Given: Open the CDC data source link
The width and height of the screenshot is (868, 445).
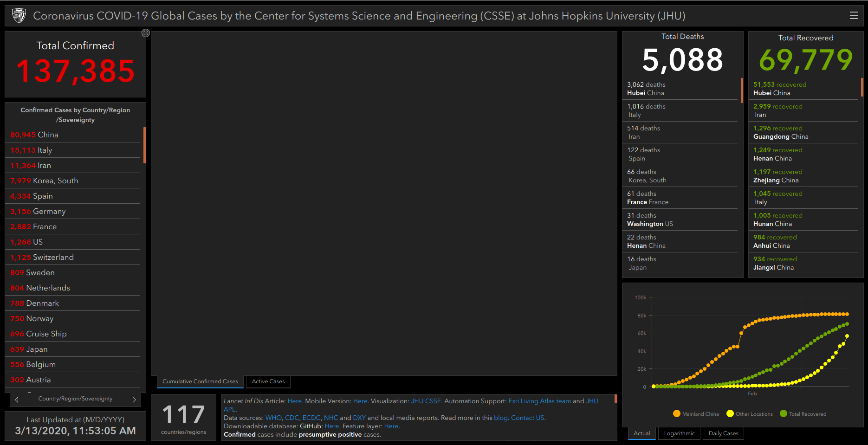Looking at the screenshot, I should [291, 418].
